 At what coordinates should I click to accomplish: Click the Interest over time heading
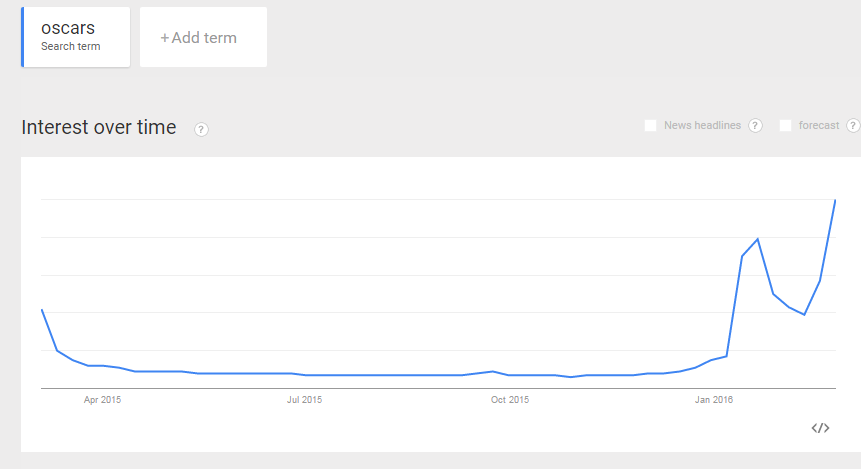point(99,128)
